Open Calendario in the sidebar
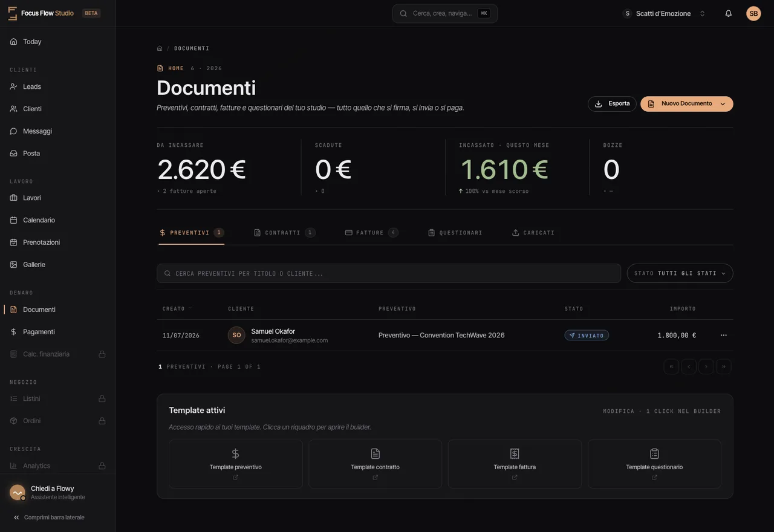Screen dimensions: 774x532 coord(57,220)
